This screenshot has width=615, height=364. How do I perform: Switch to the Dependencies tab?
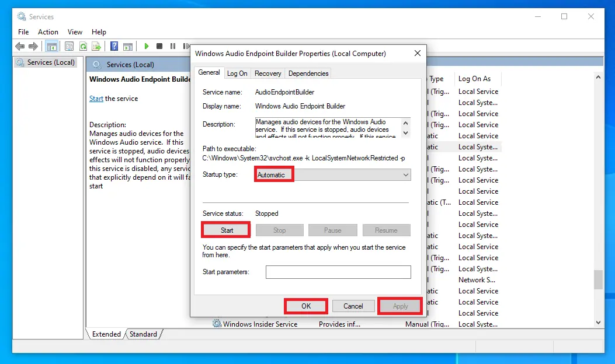tap(308, 73)
